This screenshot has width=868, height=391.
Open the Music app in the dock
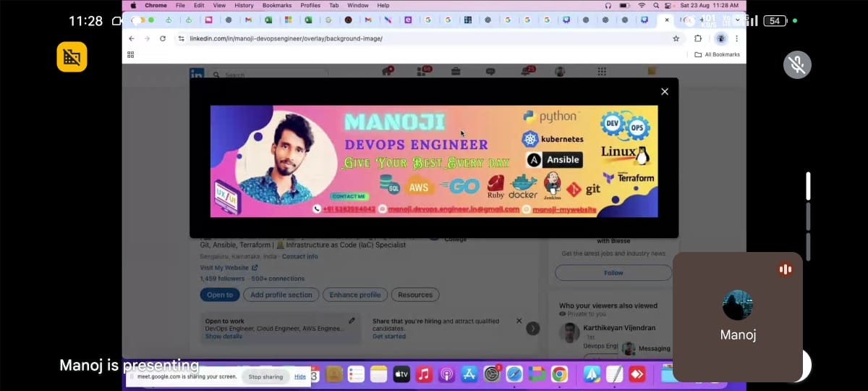[424, 374]
